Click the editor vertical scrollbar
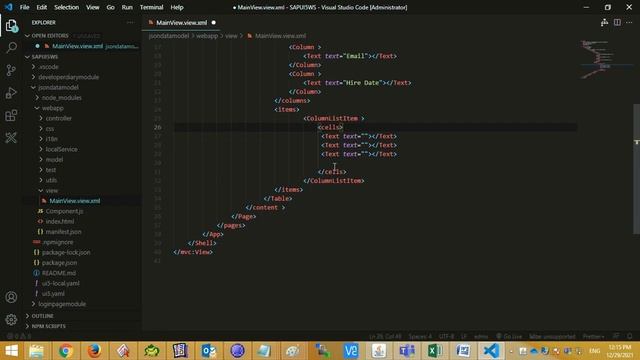Image resolution: width=640 pixels, height=360 pixels. click(636, 169)
